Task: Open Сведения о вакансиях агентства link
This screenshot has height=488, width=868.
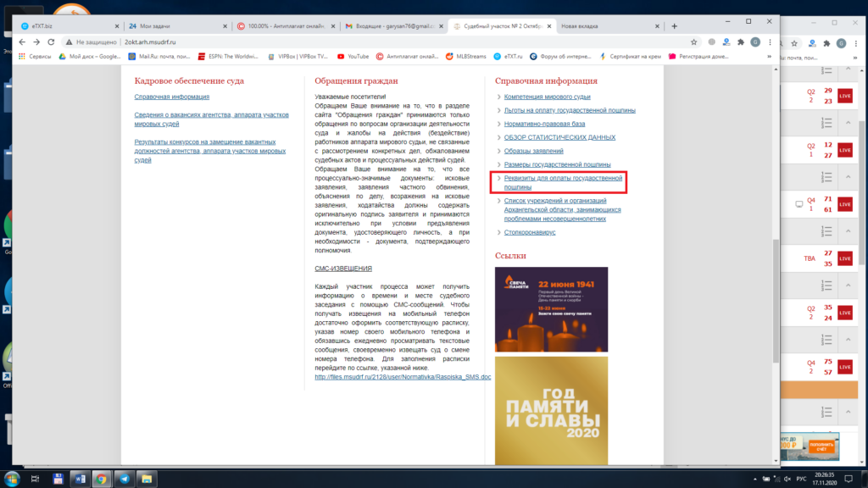Action: 211,119
